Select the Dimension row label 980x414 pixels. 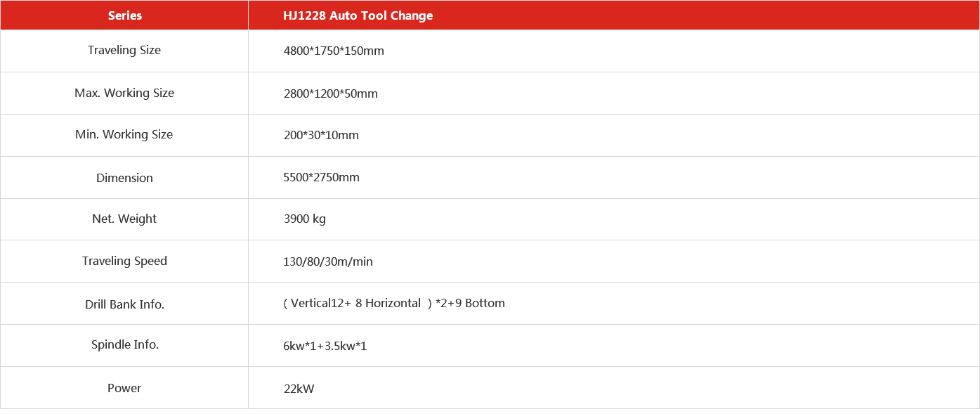pyautogui.click(x=124, y=178)
